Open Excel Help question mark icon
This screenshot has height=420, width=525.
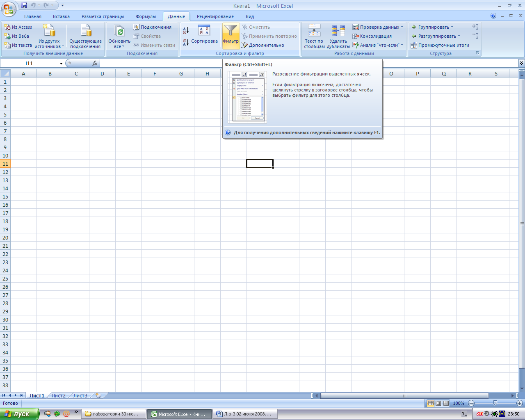[x=493, y=16]
